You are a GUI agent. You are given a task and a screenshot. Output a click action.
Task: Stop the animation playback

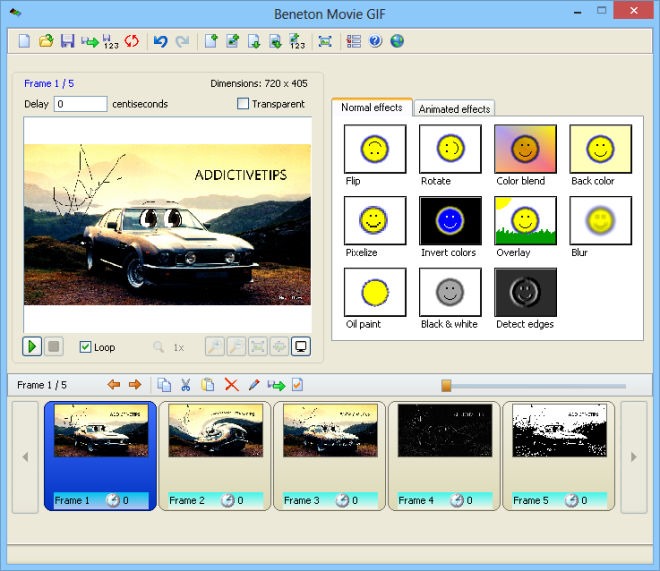[x=53, y=347]
